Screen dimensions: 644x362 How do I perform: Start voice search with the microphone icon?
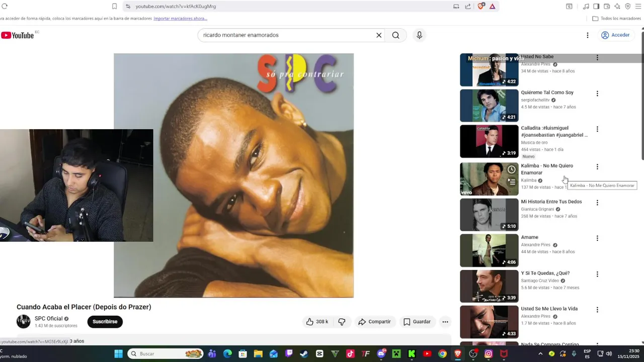(419, 35)
